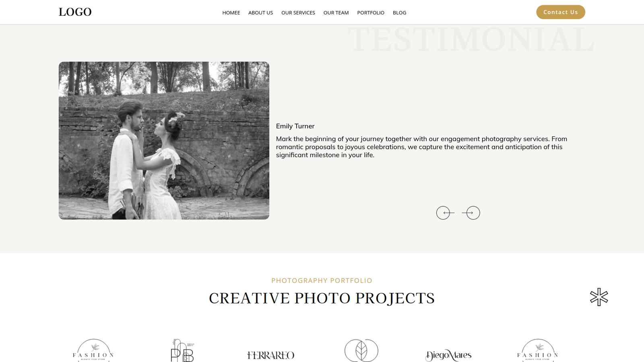Click the next testimonial arrow
The width and height of the screenshot is (644, 362).
tap(471, 213)
